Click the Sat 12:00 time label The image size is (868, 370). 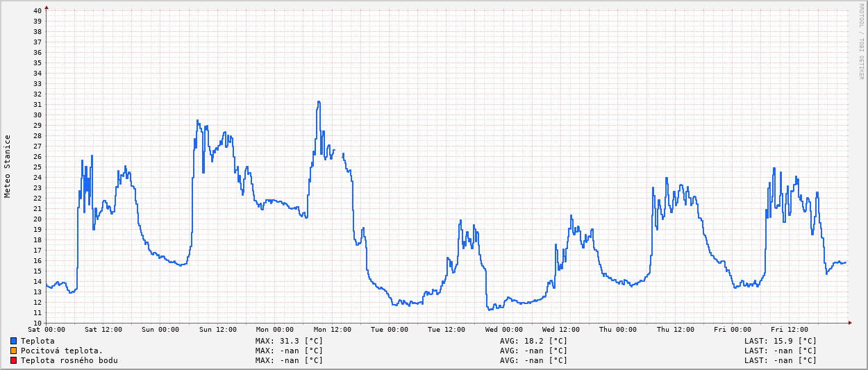(x=103, y=330)
